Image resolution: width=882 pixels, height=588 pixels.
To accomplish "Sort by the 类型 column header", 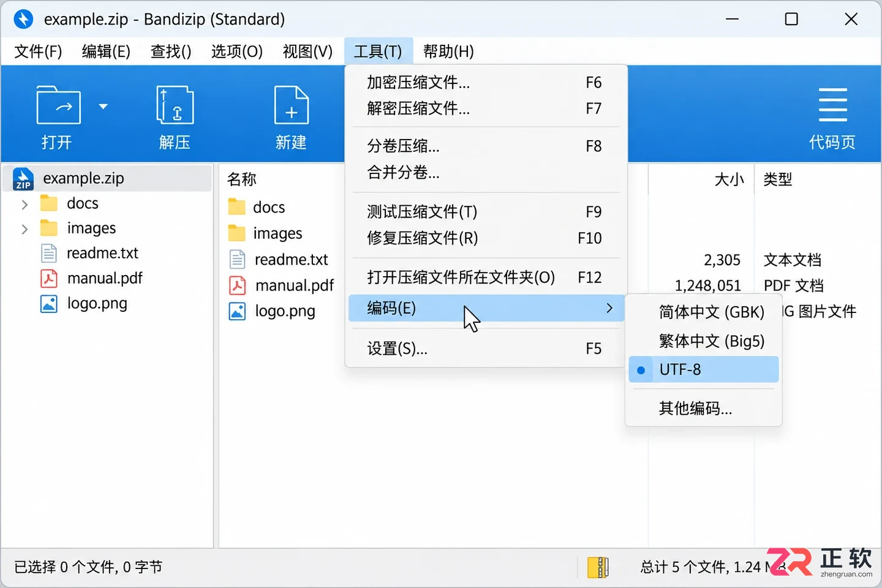I will coord(778,179).
